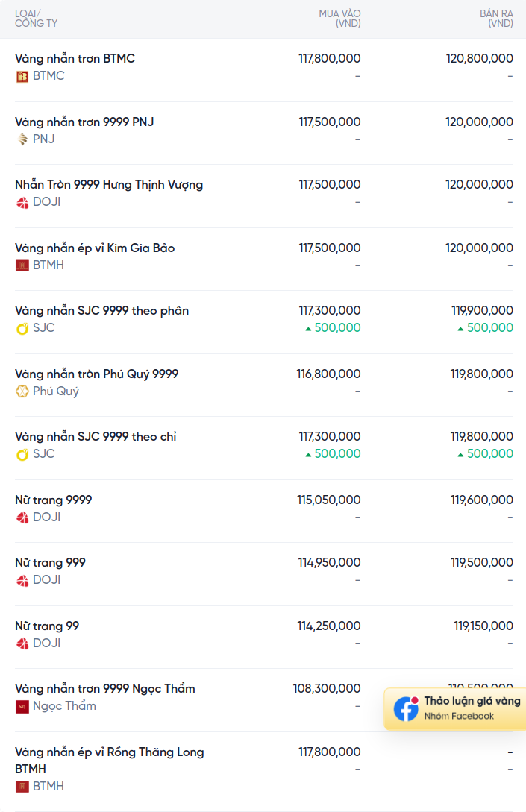Click BTMH logo under Kim Gia Bảo
This screenshot has width=526, height=812.
click(x=22, y=265)
